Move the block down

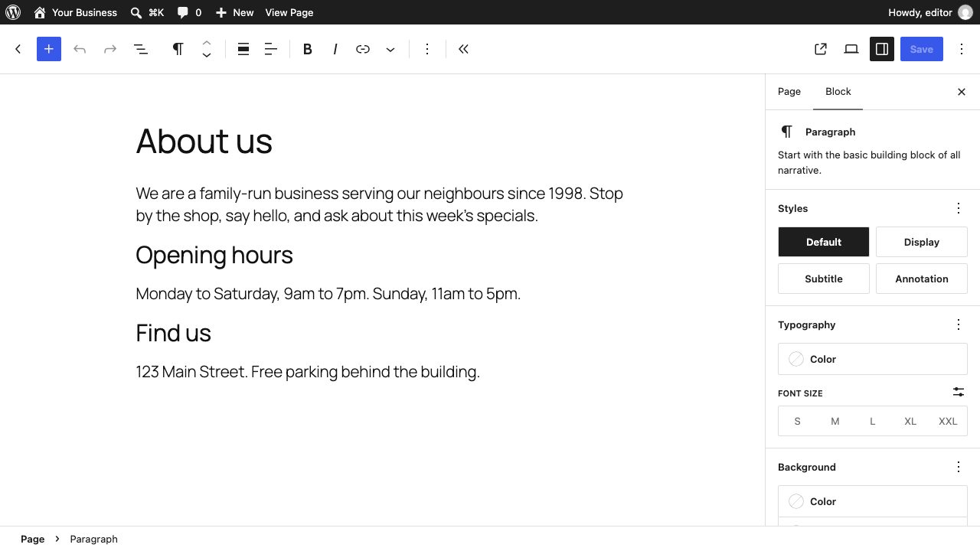[x=207, y=56]
